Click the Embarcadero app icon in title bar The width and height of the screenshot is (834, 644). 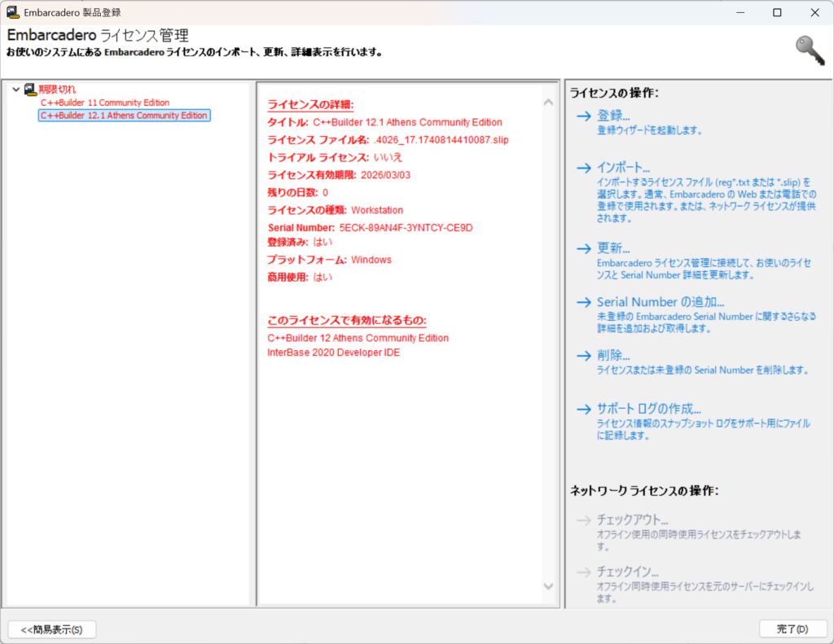[x=13, y=12]
